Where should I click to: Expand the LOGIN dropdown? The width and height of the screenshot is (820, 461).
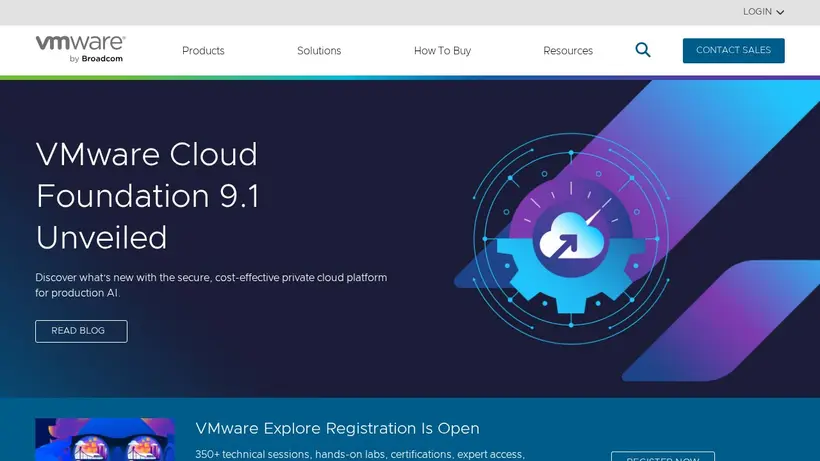click(764, 11)
